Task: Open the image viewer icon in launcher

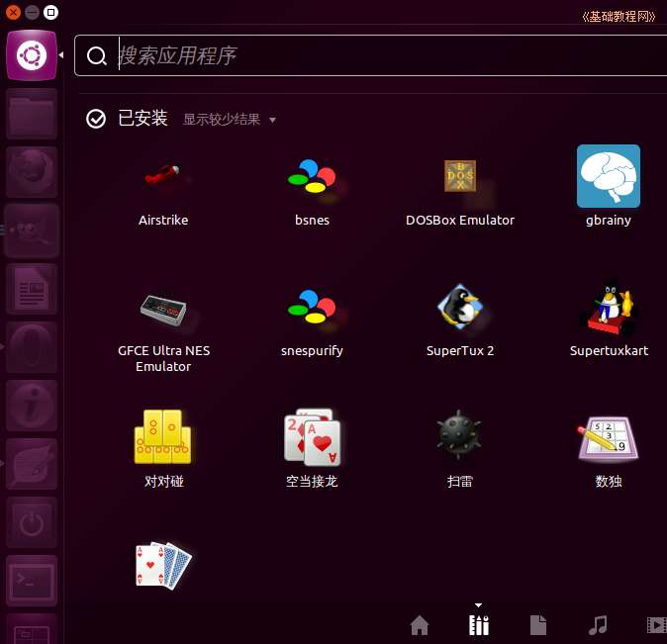Action: tap(32, 230)
